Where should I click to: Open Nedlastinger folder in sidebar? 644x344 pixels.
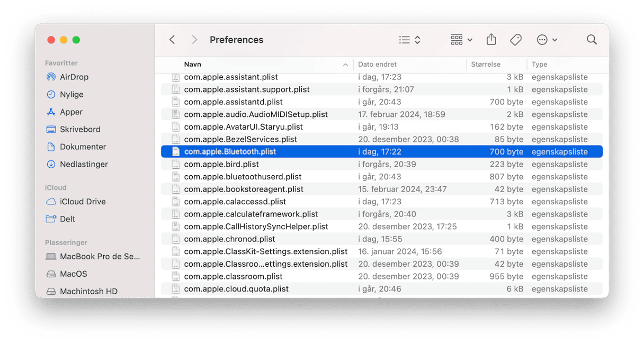click(x=84, y=164)
